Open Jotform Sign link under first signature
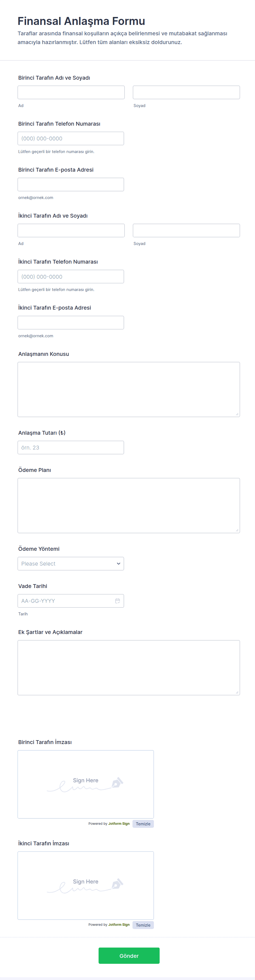 pos(118,823)
